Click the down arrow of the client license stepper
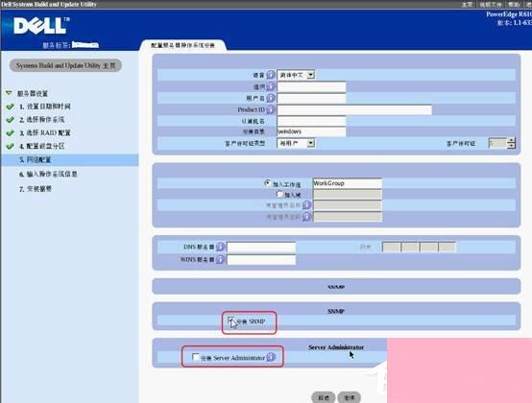The height and width of the screenshot is (403, 532). 511,146
